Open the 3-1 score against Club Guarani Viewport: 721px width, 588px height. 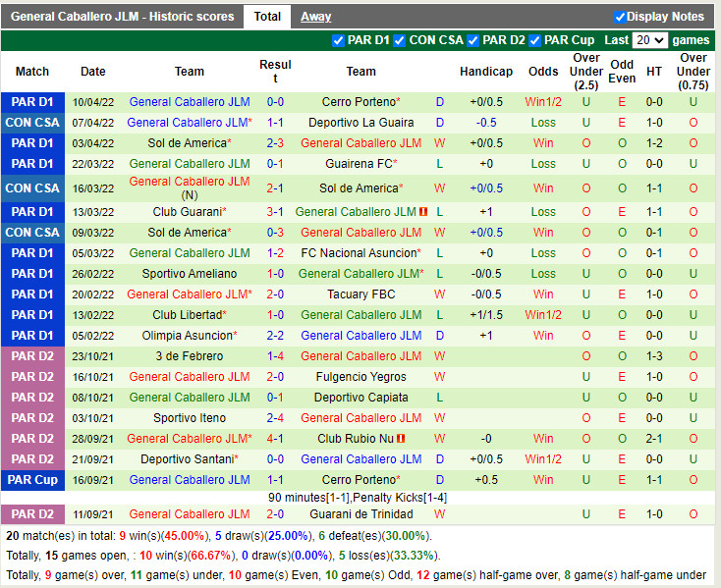point(275,212)
